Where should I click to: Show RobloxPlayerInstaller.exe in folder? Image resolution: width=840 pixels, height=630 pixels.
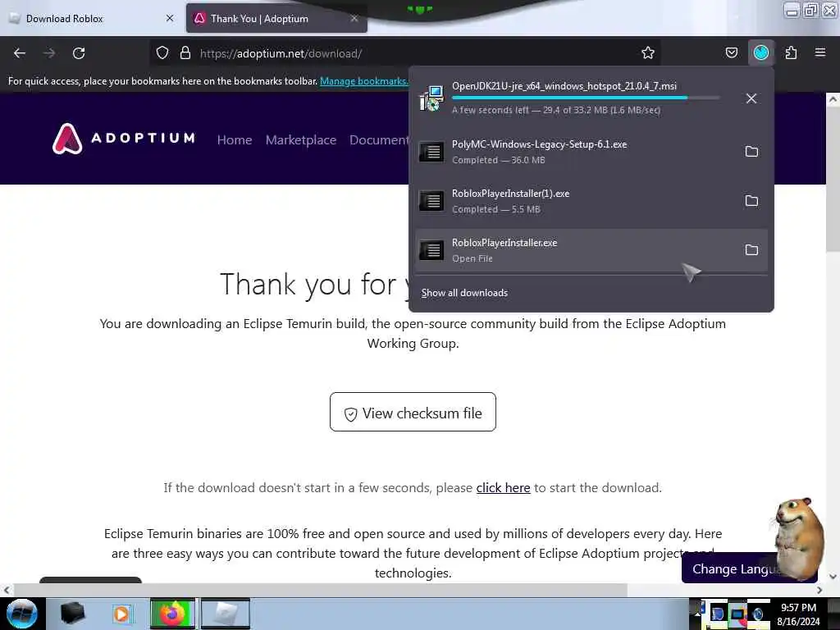click(x=751, y=250)
